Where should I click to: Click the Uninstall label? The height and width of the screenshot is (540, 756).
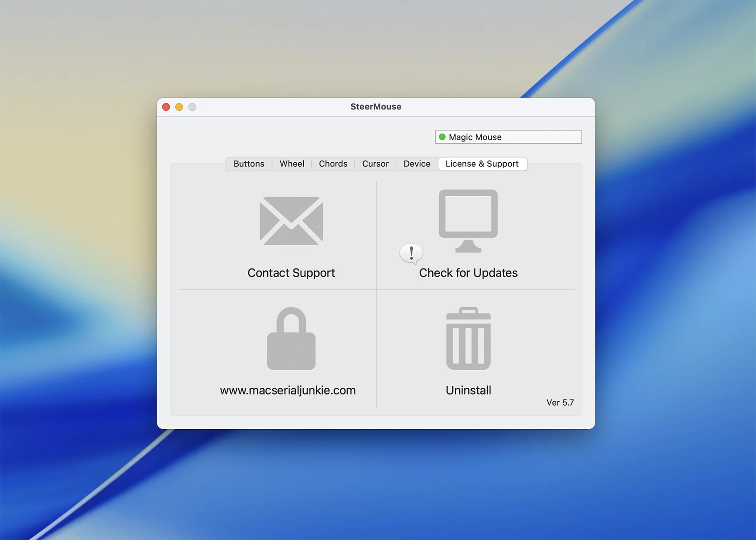[x=468, y=390]
